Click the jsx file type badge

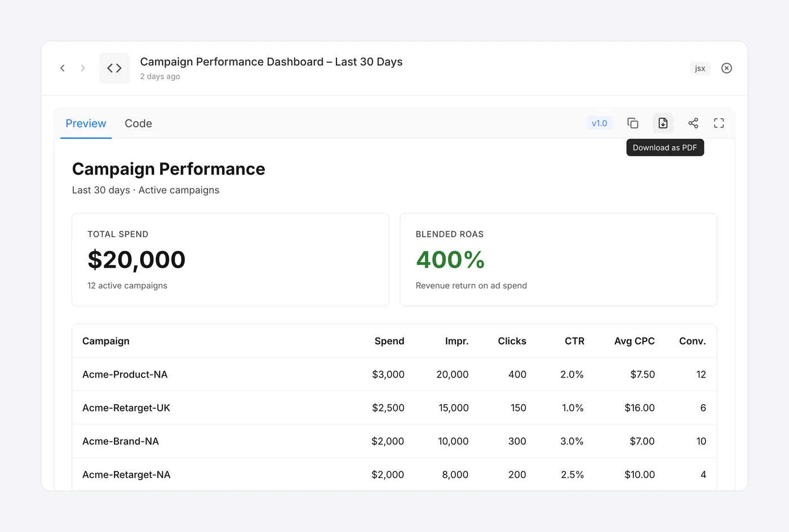point(700,68)
